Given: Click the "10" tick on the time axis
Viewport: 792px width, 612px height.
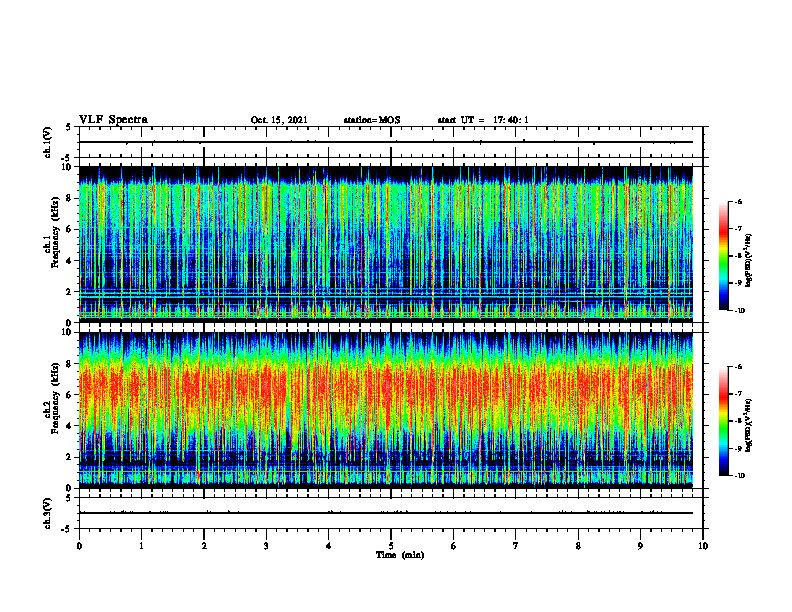Looking at the screenshot, I should point(703,546).
